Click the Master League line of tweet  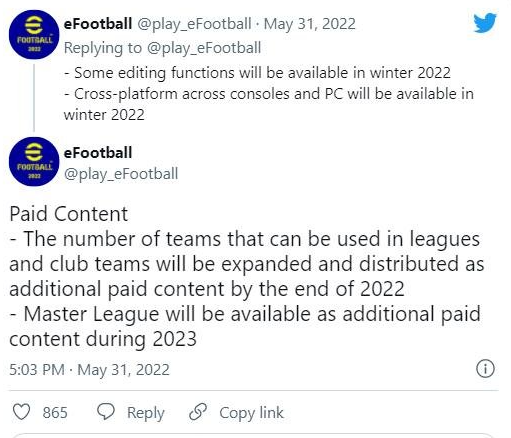pos(245,327)
